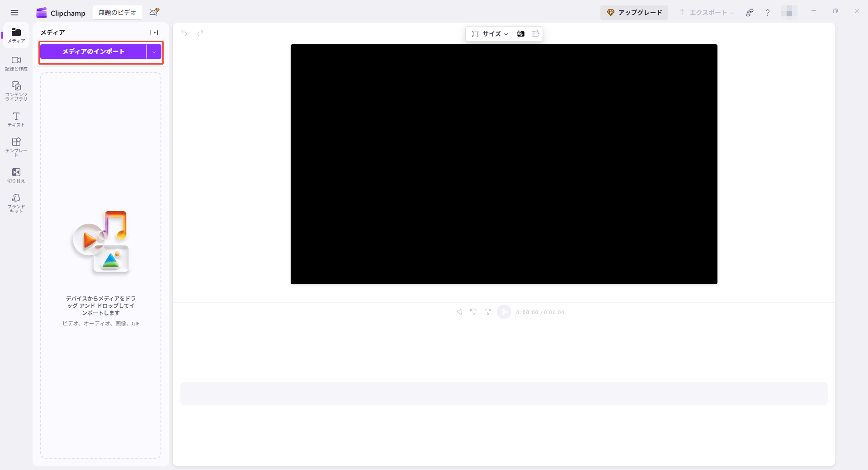868x470 pixels.
Task: Collapse the media panel with the panel icon
Action: 155,32
